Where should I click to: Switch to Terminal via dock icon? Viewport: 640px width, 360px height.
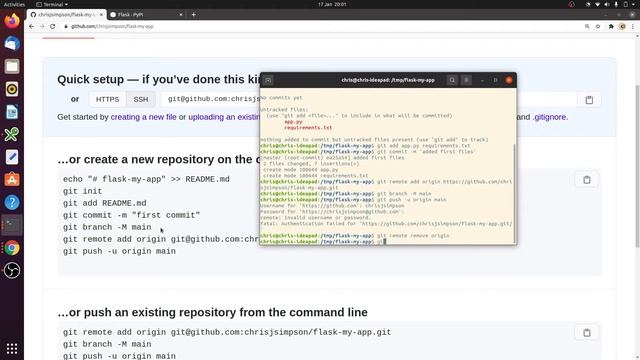(x=12, y=225)
